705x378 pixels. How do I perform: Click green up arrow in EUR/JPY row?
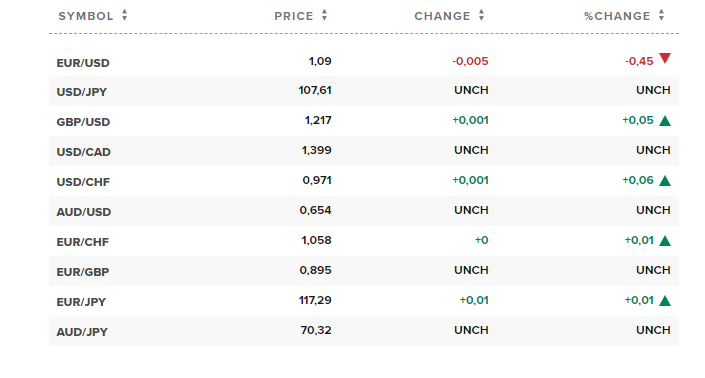click(665, 301)
